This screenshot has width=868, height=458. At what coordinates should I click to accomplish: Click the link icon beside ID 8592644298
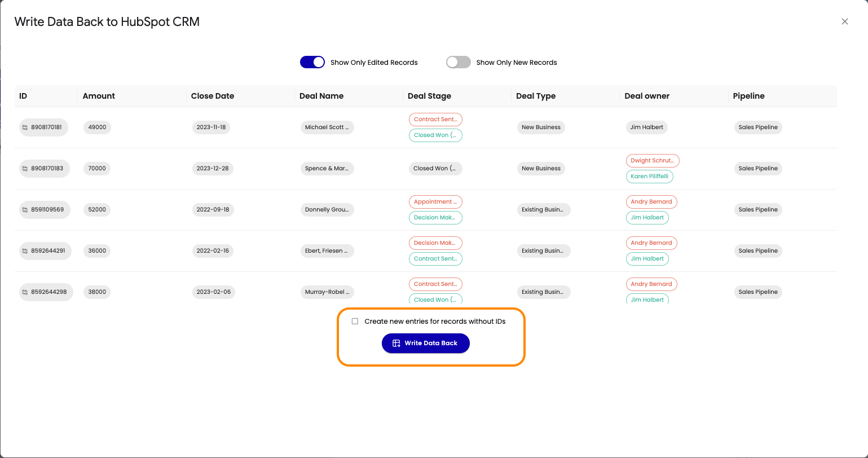pyautogui.click(x=25, y=292)
